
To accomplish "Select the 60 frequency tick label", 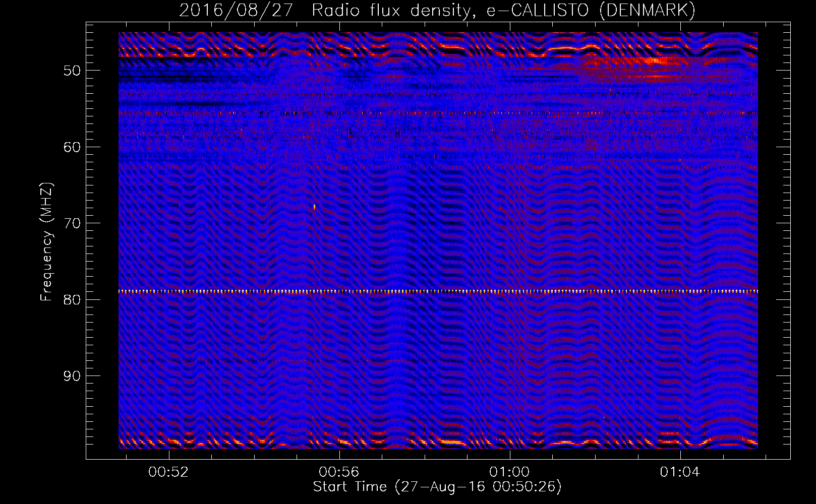I will pos(72,147).
